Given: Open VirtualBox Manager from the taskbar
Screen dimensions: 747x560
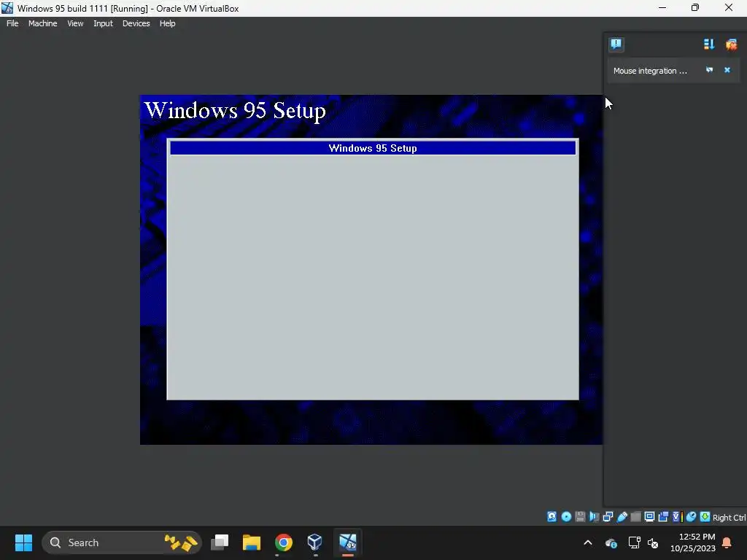Looking at the screenshot, I should (x=315, y=542).
